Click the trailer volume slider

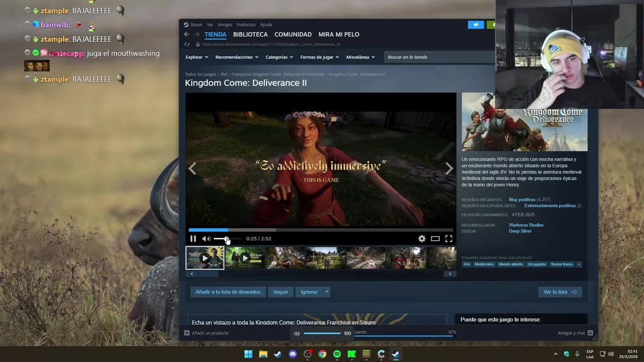(227, 239)
